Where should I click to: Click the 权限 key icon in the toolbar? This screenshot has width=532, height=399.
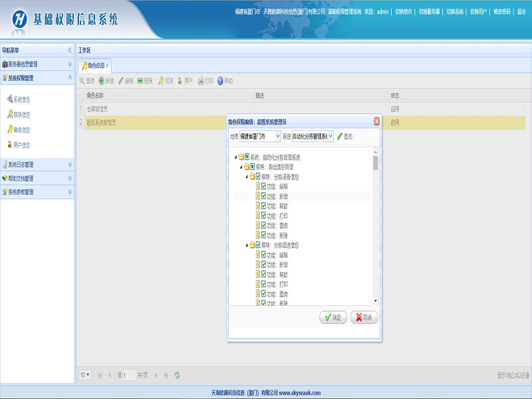160,80
